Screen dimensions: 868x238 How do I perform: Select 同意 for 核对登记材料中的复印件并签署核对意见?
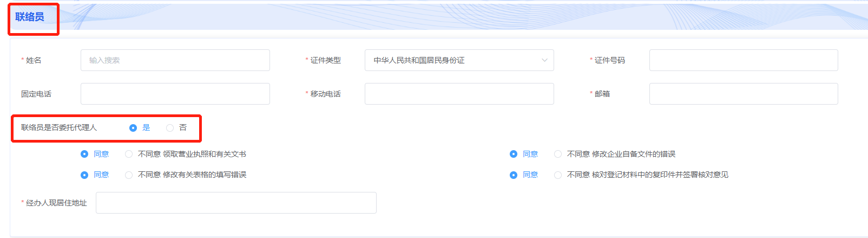[514, 175]
